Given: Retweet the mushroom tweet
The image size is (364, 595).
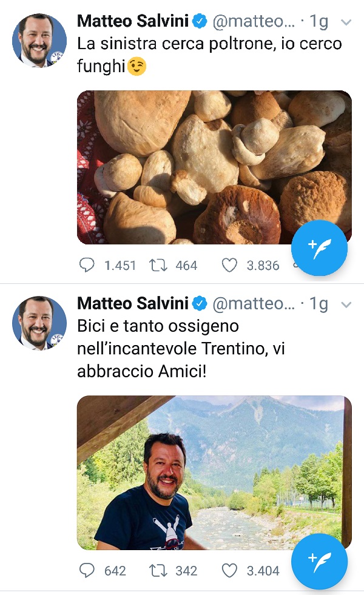Looking at the screenshot, I should coord(158,265).
